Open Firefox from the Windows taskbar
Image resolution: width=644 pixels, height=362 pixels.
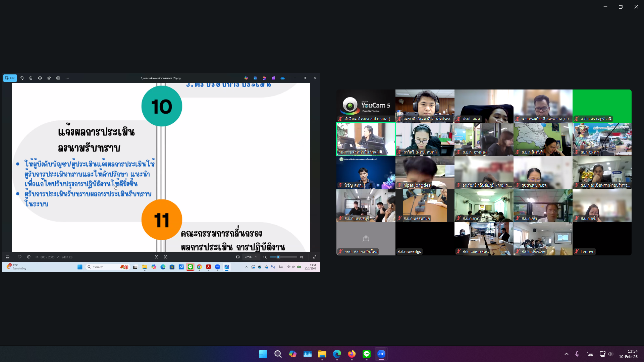pyautogui.click(x=352, y=354)
